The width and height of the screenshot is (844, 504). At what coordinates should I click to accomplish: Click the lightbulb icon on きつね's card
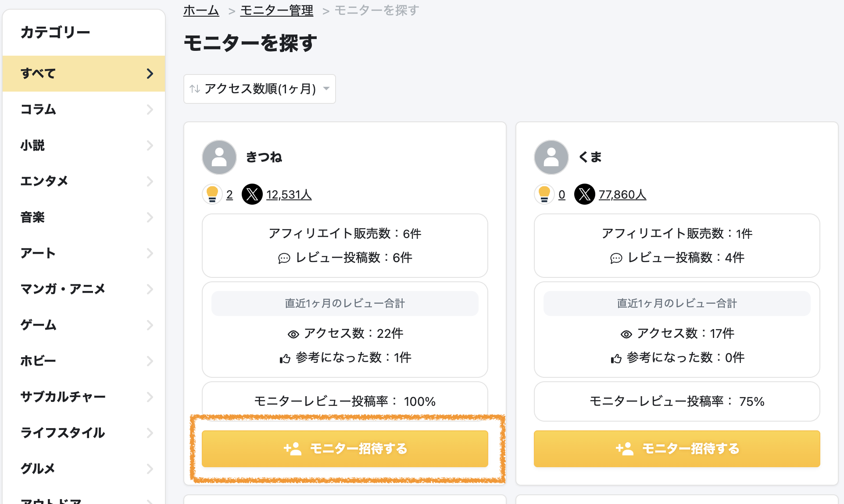pos(213,194)
